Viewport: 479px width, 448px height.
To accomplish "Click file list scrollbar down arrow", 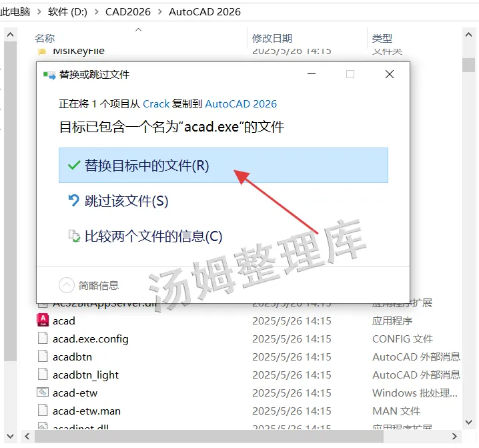I will (468, 422).
